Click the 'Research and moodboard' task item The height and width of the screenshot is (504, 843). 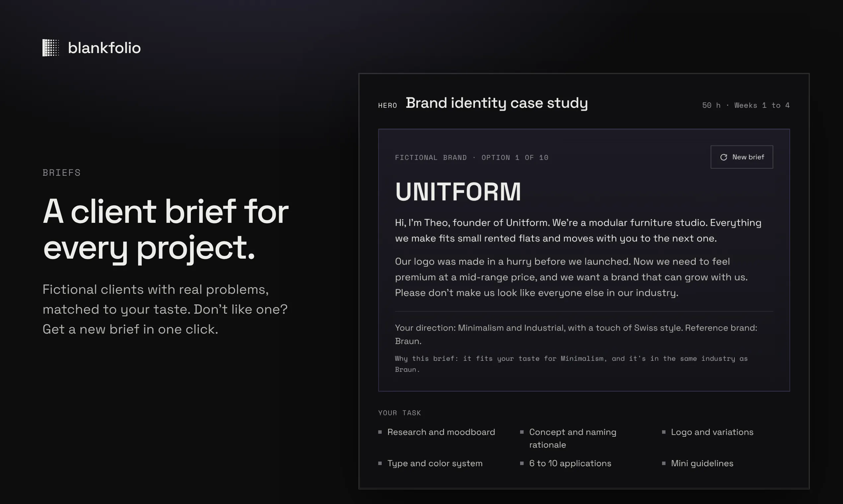[437, 432]
